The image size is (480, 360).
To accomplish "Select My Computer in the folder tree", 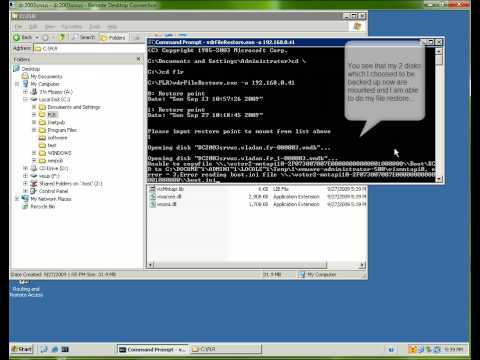I will 45,84.
